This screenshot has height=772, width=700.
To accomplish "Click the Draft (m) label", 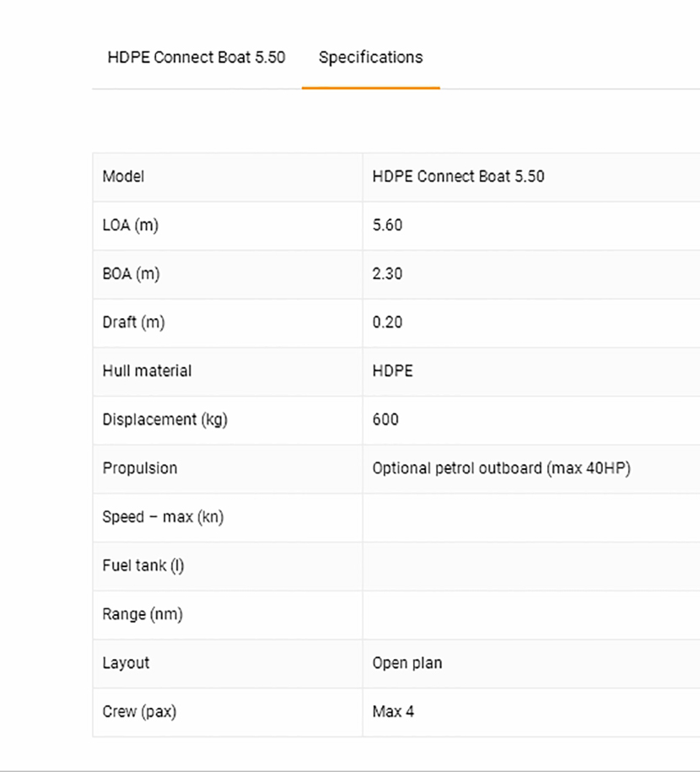I will click(x=133, y=322).
